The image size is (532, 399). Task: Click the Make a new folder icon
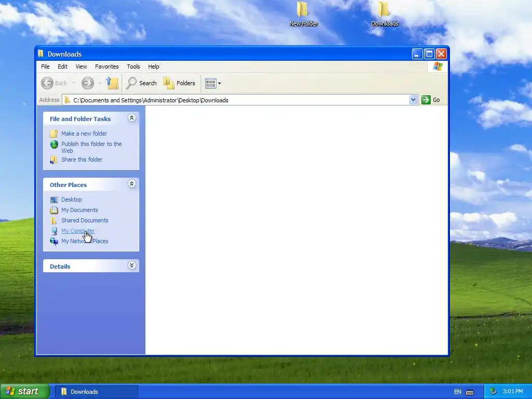click(x=54, y=134)
